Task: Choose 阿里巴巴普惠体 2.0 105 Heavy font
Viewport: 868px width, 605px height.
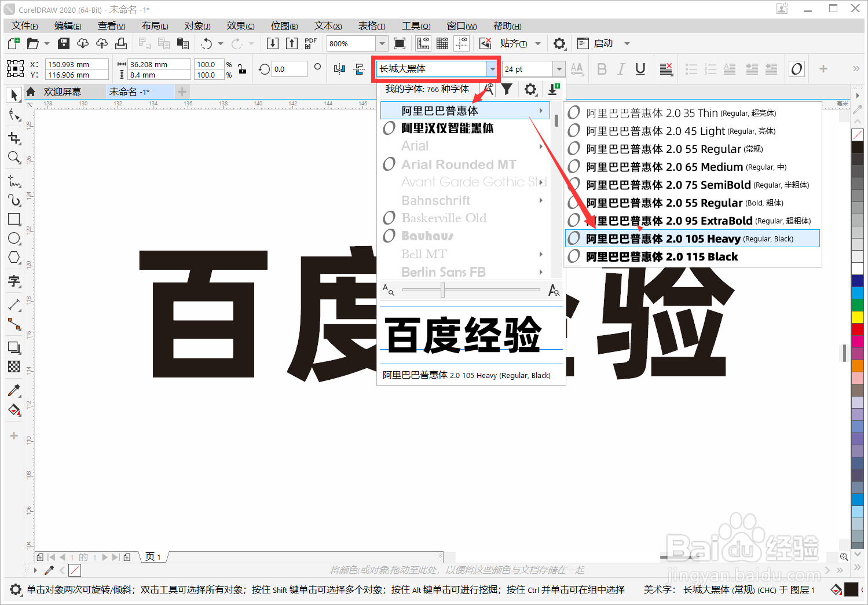Action: click(692, 239)
